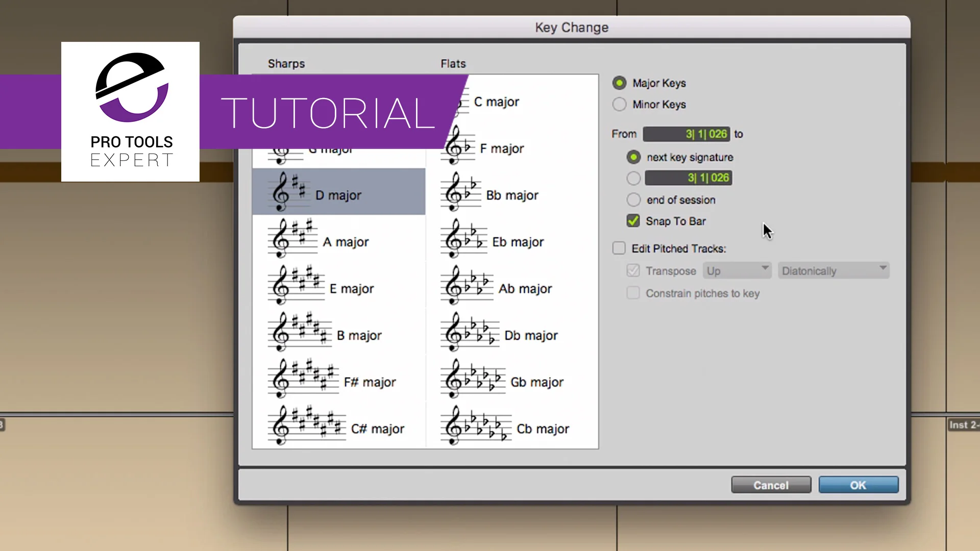Viewport: 980px width, 551px height.
Task: Choose the E major key signature
Action: pyautogui.click(x=351, y=289)
